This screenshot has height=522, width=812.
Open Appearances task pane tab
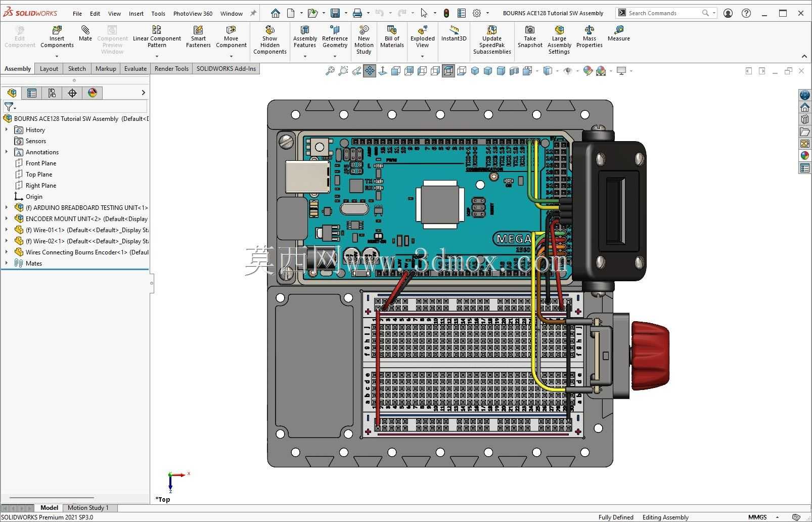tap(805, 156)
